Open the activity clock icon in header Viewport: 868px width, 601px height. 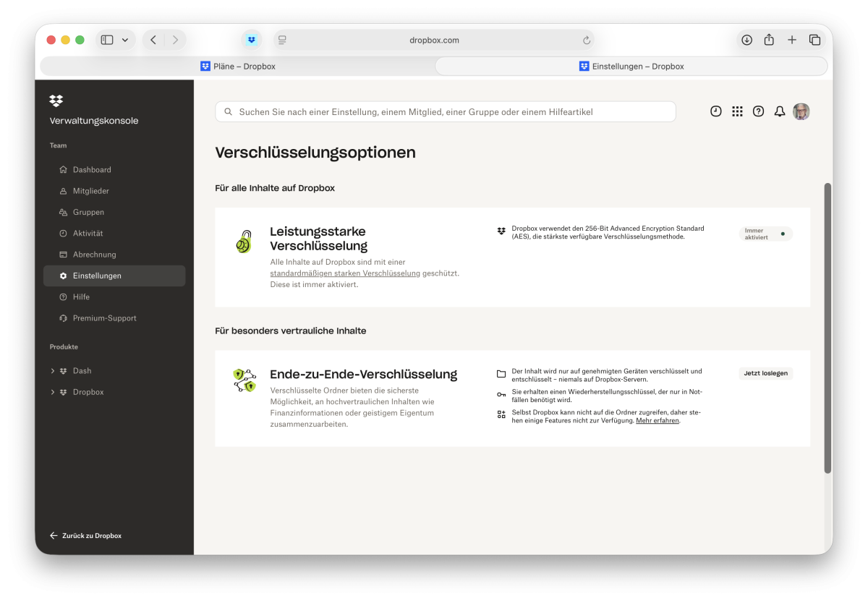pos(715,111)
